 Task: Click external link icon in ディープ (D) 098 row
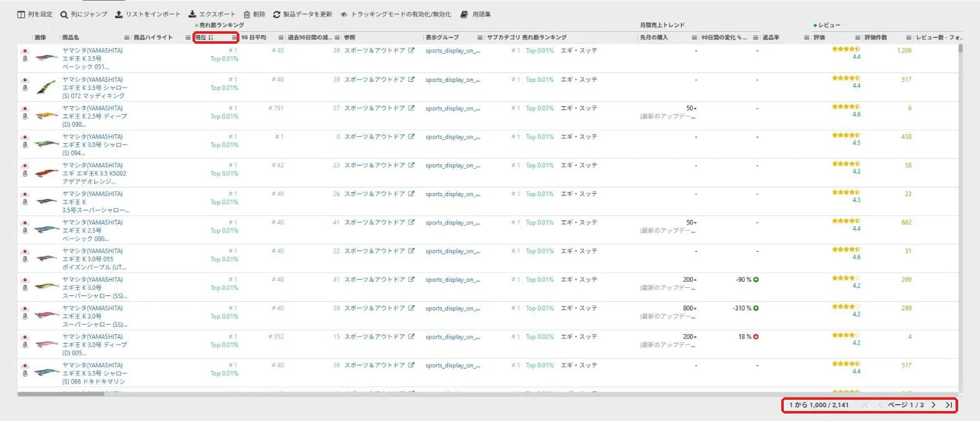click(411, 108)
